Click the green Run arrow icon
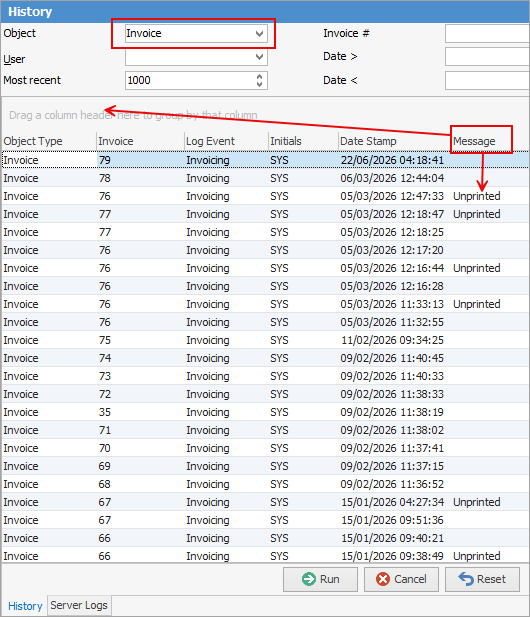The width and height of the screenshot is (530, 617). tap(309, 579)
